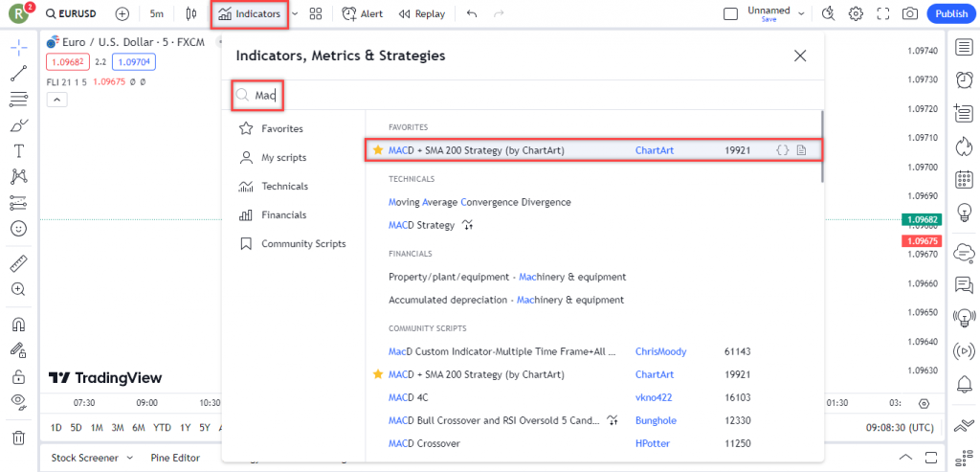
Task: Open document icon for MACD + SMA favorite
Action: [x=801, y=150]
